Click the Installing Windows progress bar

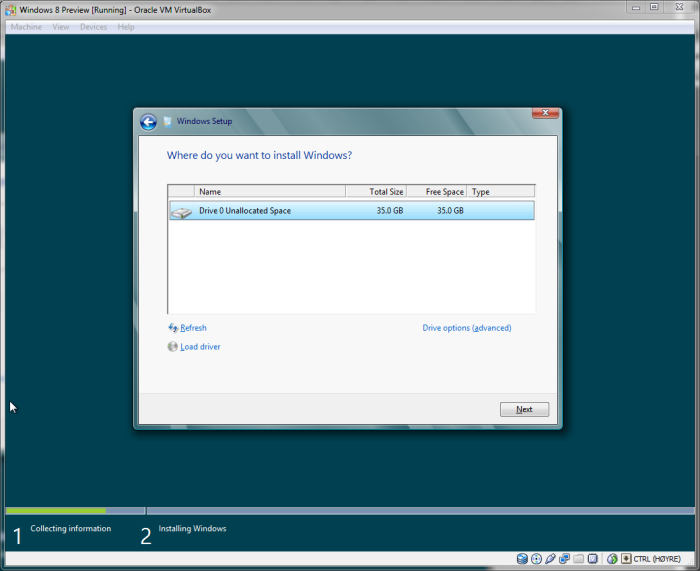point(421,511)
